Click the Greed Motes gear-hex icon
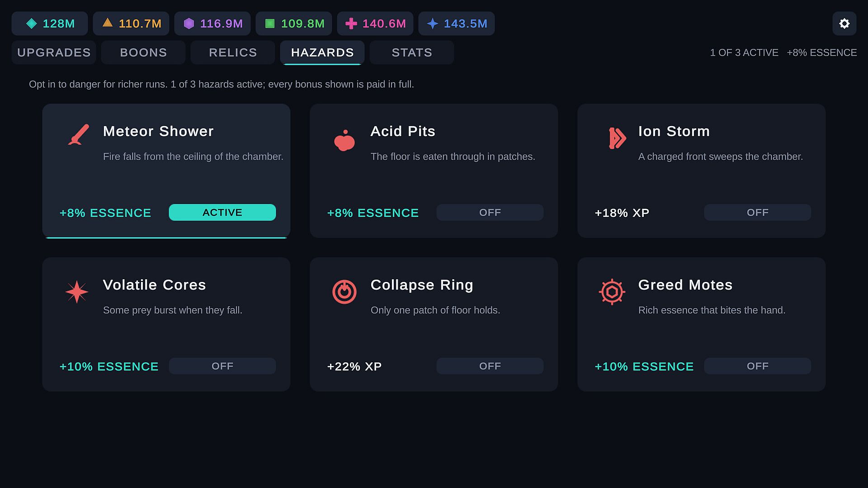 click(x=612, y=292)
